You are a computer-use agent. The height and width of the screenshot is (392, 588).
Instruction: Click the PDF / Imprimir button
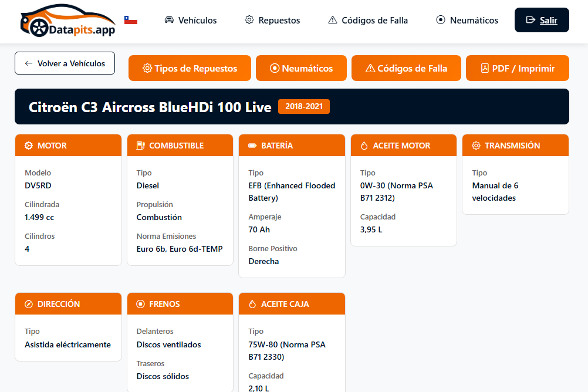(518, 68)
